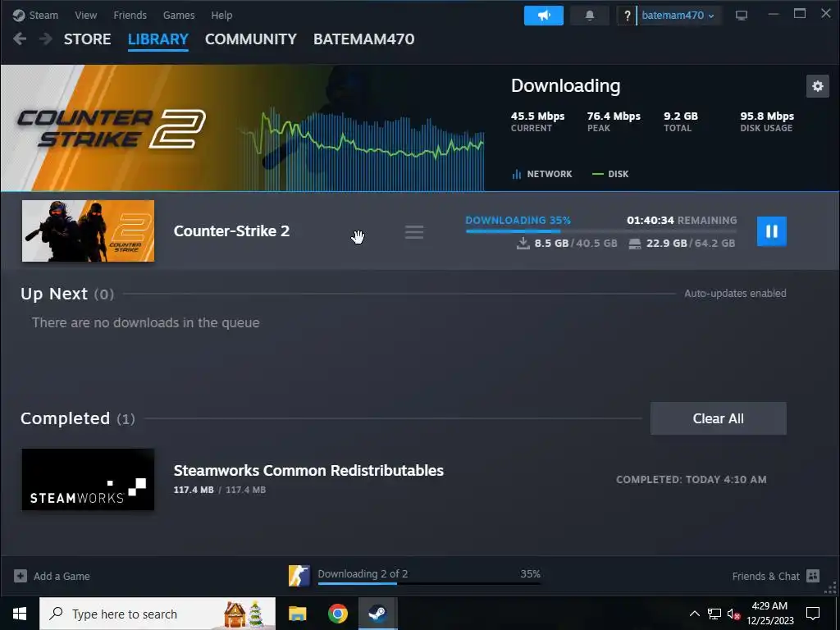Screen dimensions: 840x630
Task: Open the BATEMAM470 profile tab
Action: [363, 39]
